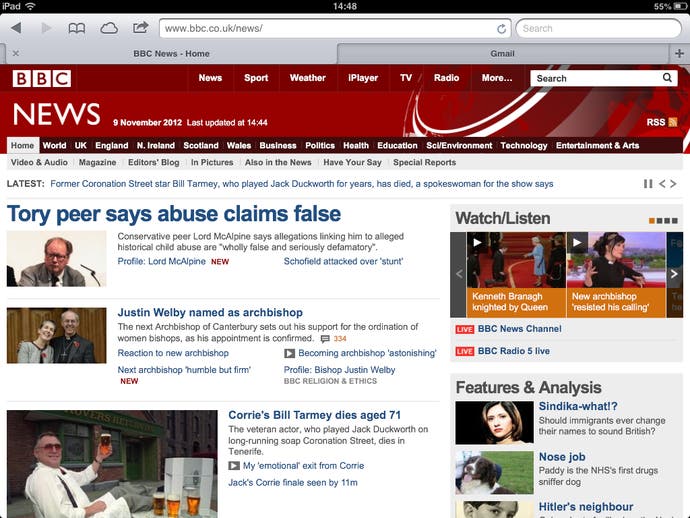Open the Safari bookmarks book icon
This screenshot has height=518, width=690.
(x=77, y=29)
